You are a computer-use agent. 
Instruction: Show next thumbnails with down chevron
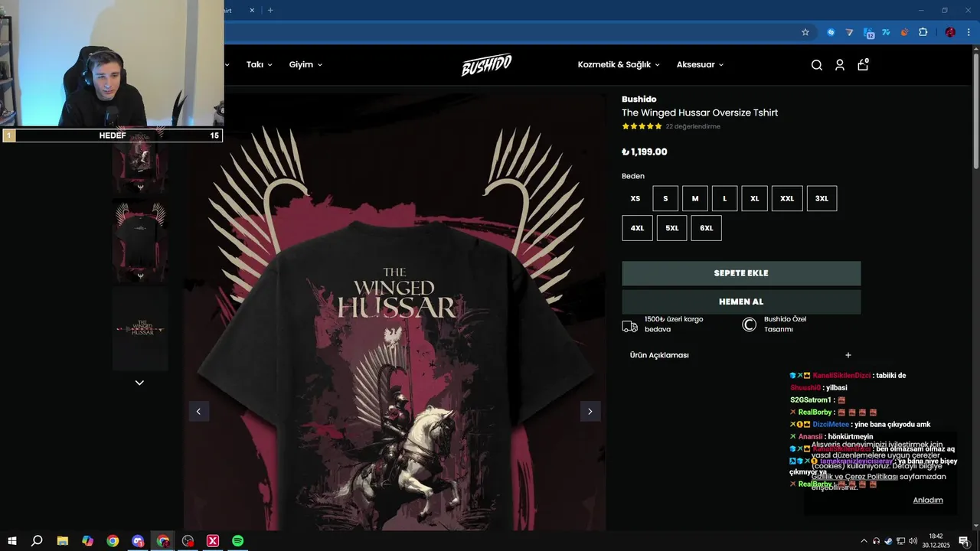139,383
